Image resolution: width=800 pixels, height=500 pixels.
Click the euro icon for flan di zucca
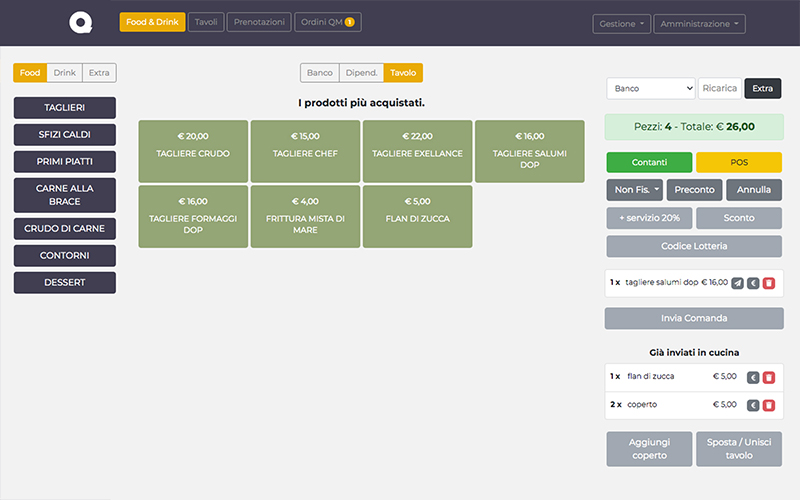(x=753, y=377)
